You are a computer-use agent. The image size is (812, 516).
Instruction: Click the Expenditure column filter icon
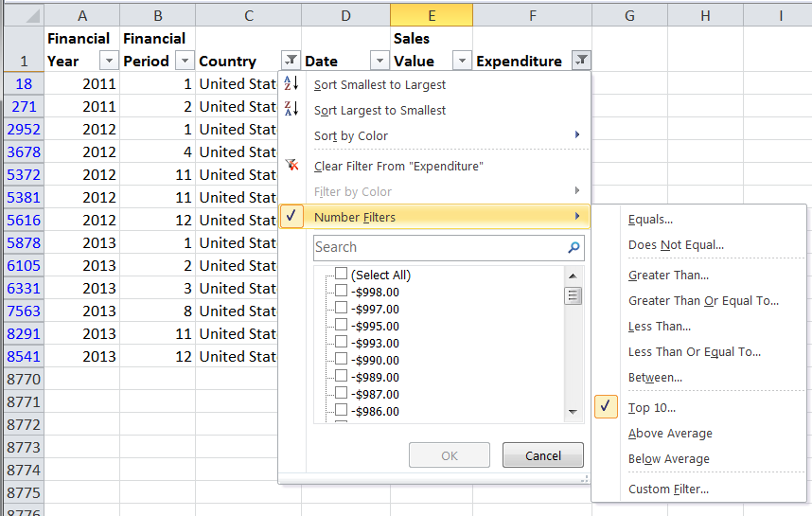click(x=581, y=61)
